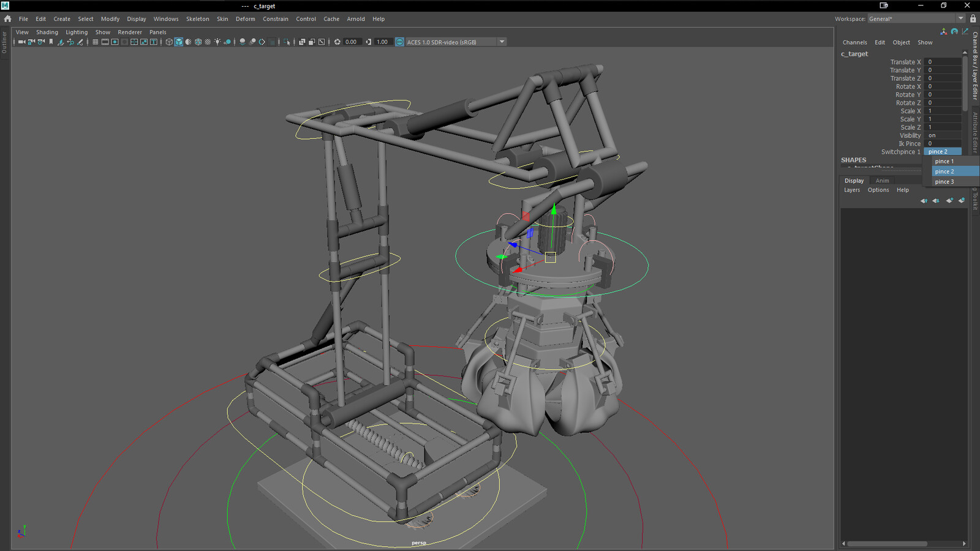Viewport: 980px width, 551px height.
Task: Click the Multisample Anti-aliasing icon
Action: tap(262, 42)
